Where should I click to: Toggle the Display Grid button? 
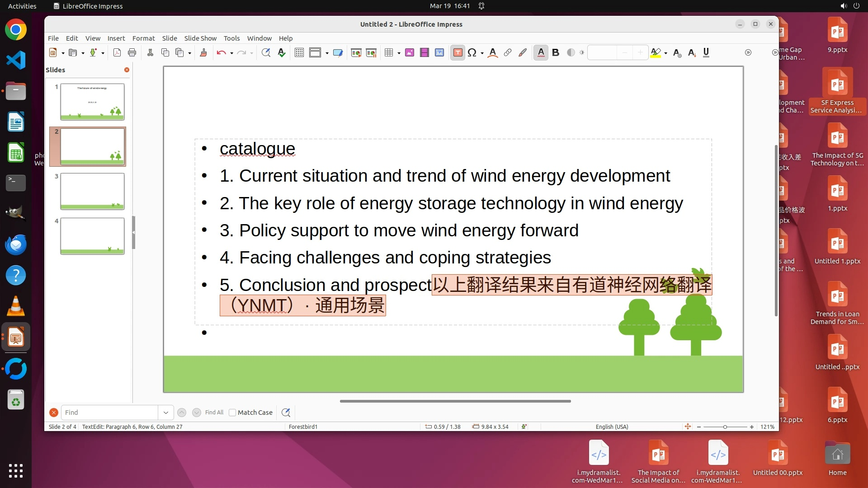point(299,53)
